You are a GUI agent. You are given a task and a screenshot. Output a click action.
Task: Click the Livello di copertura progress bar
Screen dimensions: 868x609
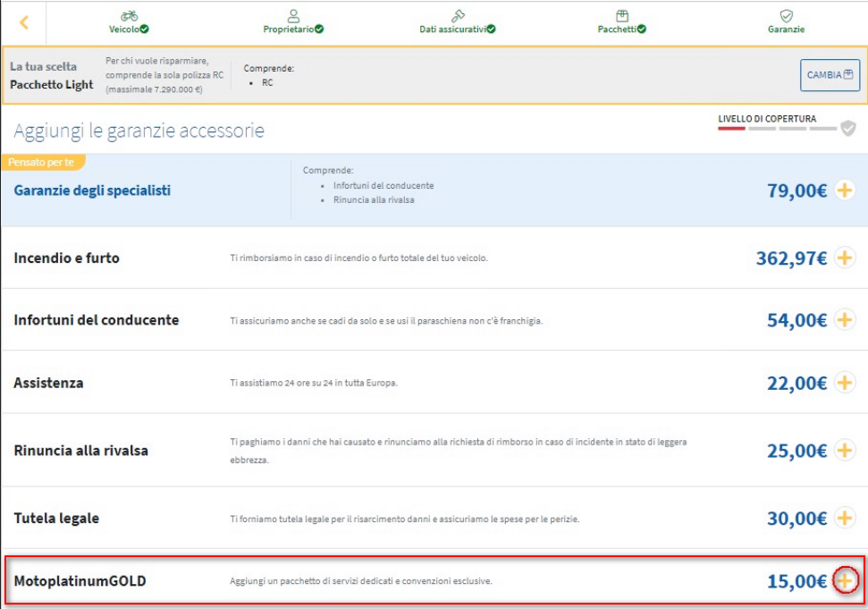777,129
